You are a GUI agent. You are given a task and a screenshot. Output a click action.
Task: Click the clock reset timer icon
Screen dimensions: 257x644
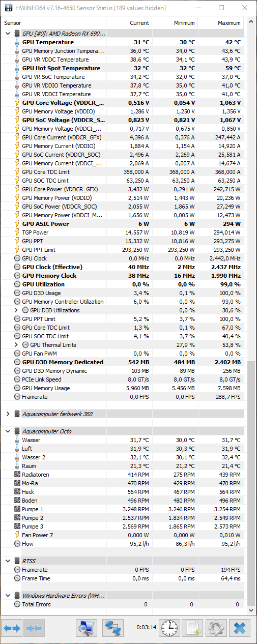pyautogui.click(x=169, y=628)
